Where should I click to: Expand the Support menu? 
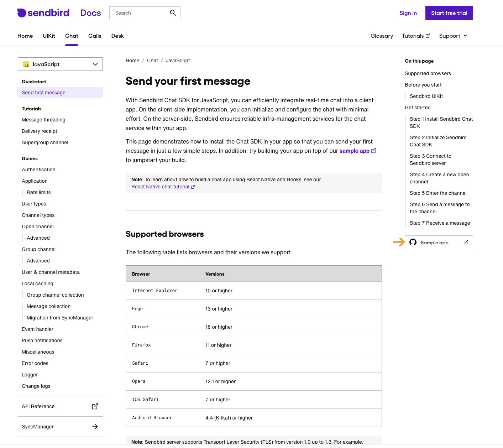[x=453, y=36]
